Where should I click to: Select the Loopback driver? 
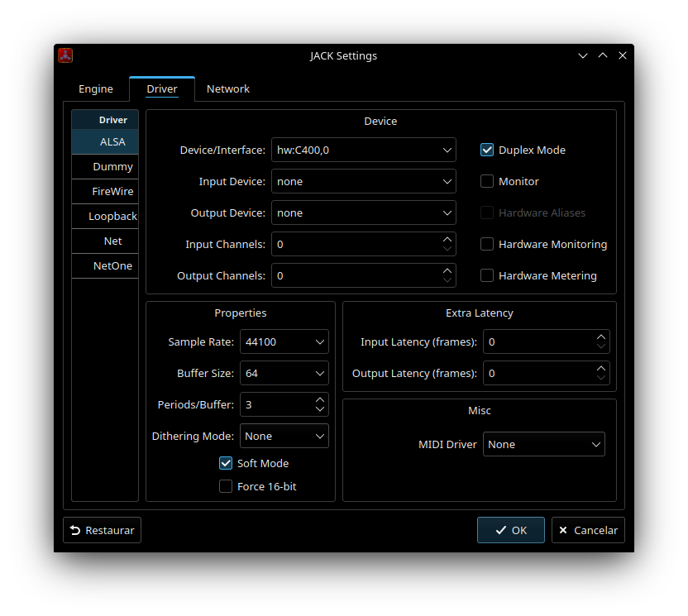(x=105, y=217)
